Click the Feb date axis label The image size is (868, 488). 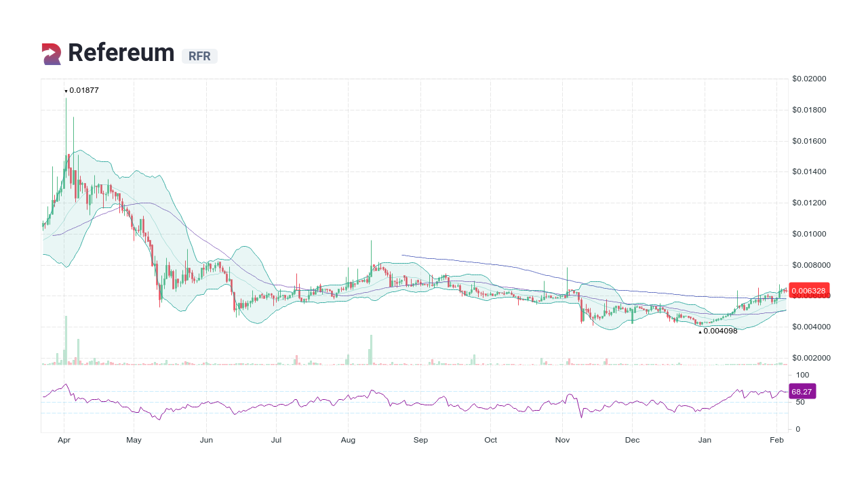[x=777, y=440]
